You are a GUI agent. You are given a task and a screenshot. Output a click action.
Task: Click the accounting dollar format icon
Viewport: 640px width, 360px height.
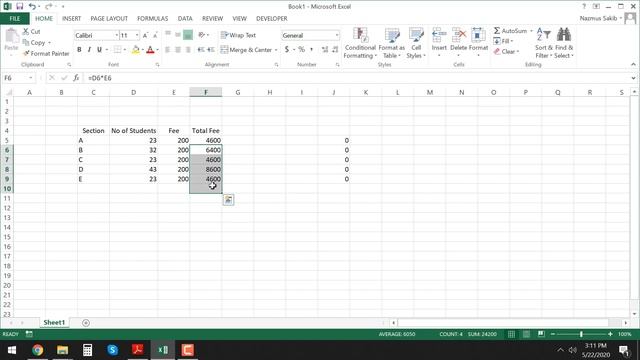pos(287,49)
